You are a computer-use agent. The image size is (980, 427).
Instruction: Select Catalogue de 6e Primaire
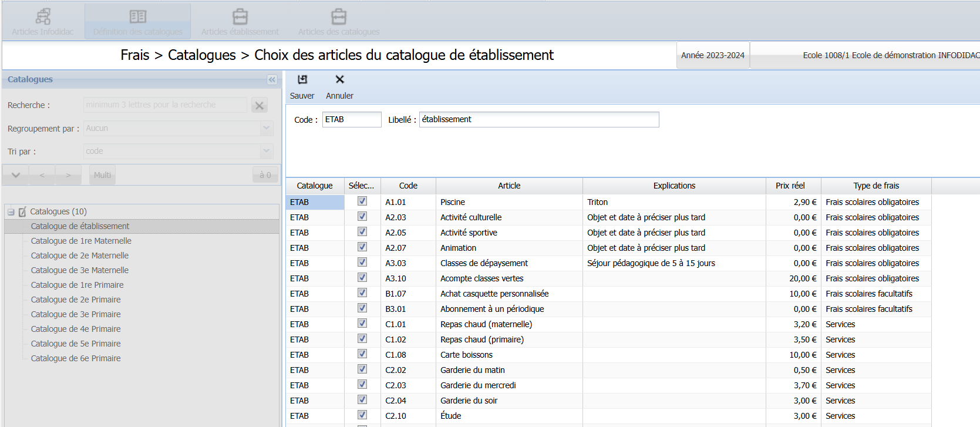tap(76, 358)
